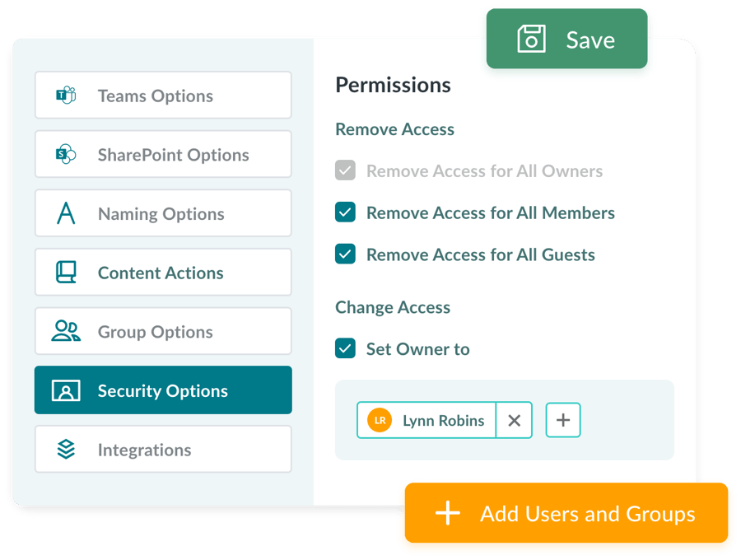Save the permission settings

566,39
